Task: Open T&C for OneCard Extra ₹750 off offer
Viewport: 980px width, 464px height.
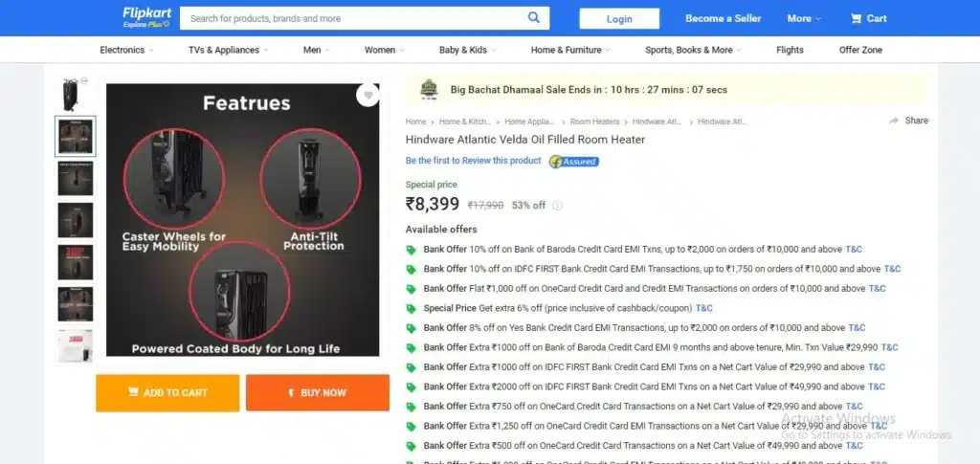Action: point(855,406)
